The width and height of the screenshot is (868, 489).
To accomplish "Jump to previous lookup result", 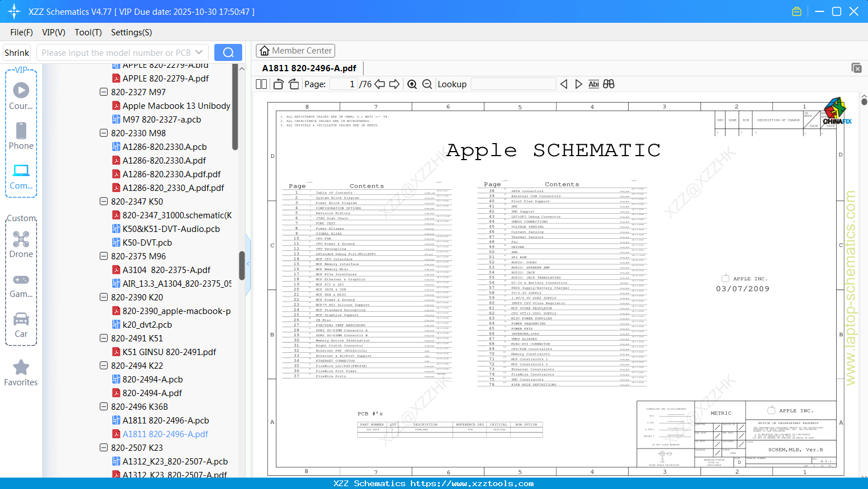I will (564, 84).
